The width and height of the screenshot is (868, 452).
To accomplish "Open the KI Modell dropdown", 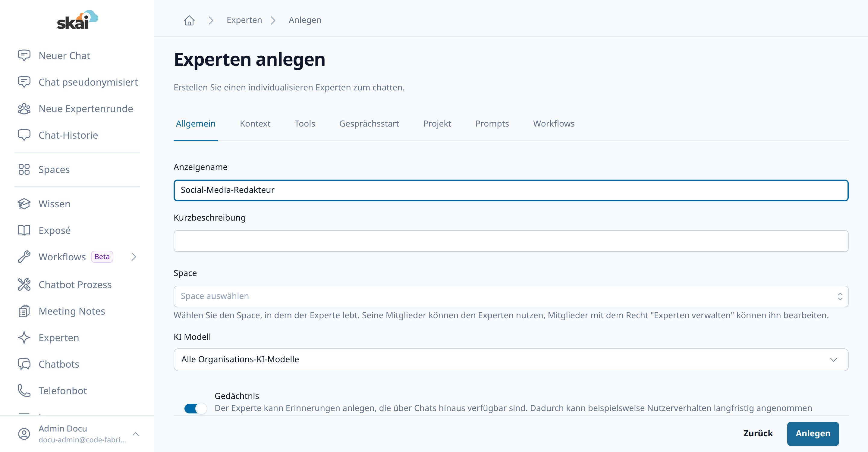I will 511,360.
